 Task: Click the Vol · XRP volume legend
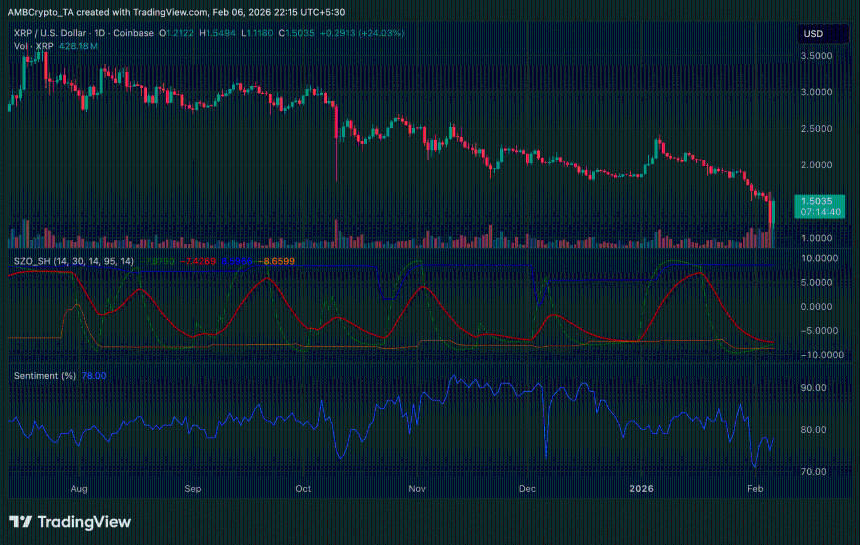pyautogui.click(x=34, y=47)
